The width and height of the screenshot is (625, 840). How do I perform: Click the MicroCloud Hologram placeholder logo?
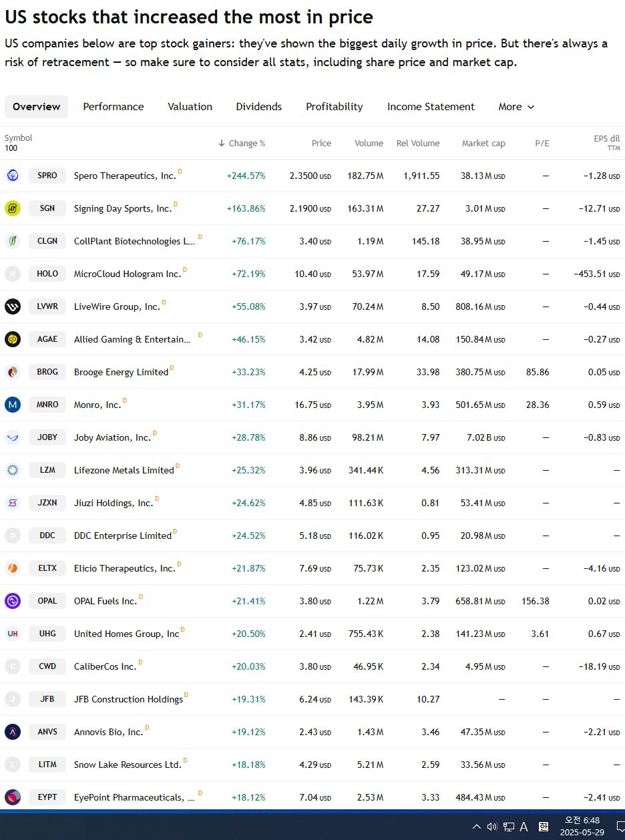coord(12,274)
